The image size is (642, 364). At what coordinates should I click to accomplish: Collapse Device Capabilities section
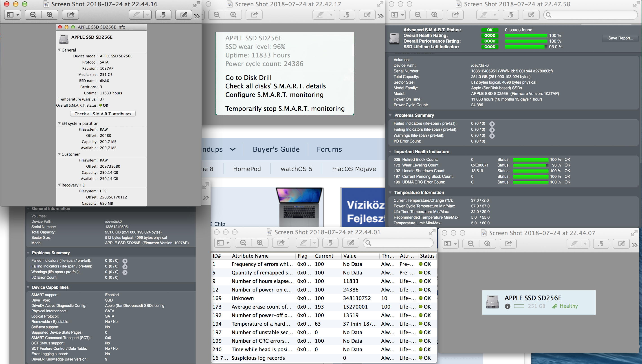pos(28,287)
